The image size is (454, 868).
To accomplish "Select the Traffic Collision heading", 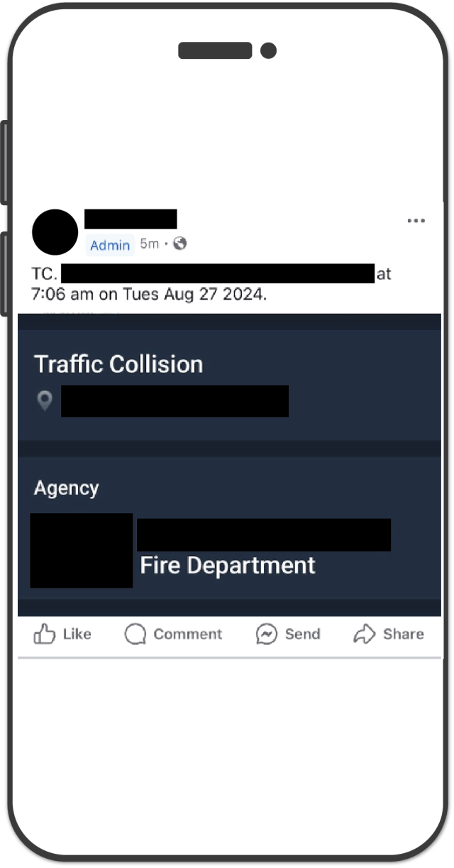I will coord(118,364).
